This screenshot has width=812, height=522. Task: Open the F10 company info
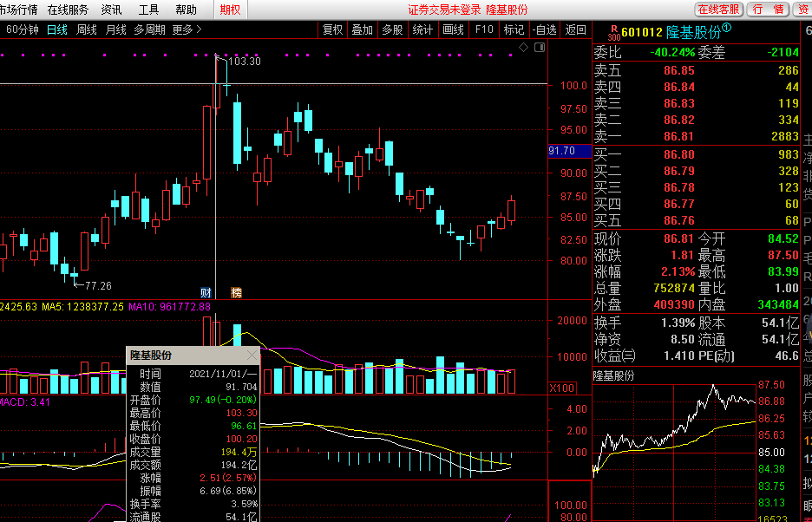pos(484,30)
